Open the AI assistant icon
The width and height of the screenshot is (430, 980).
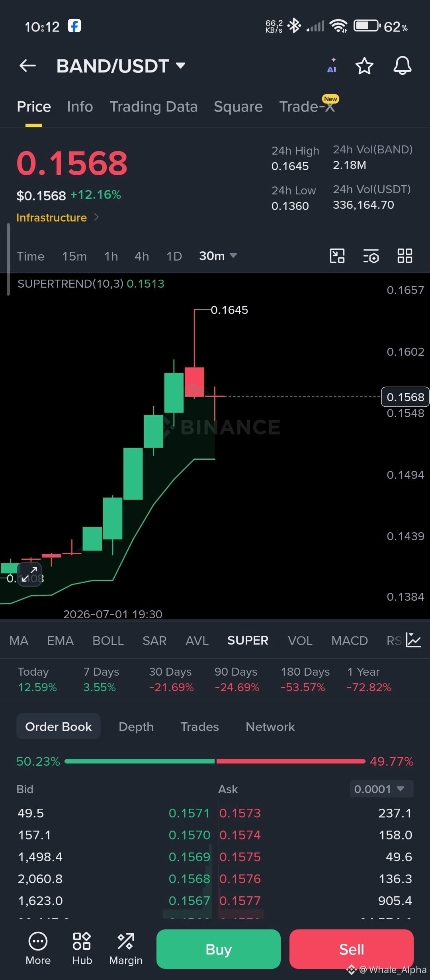332,65
